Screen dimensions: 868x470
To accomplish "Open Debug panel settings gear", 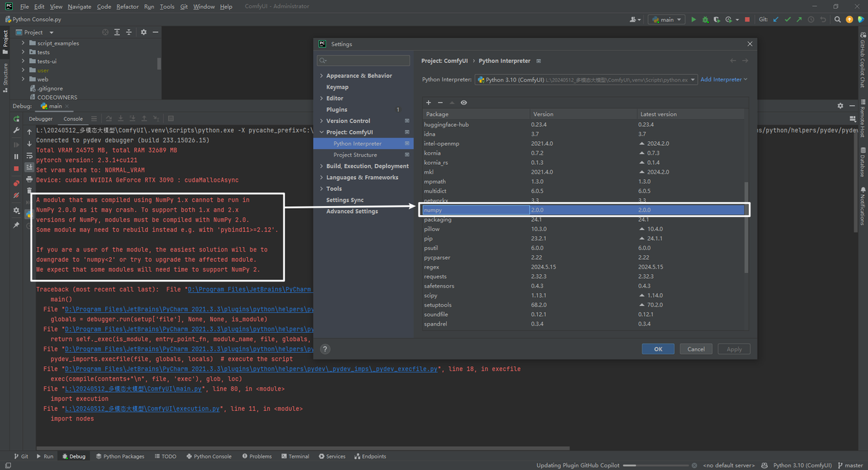I will [x=840, y=106].
